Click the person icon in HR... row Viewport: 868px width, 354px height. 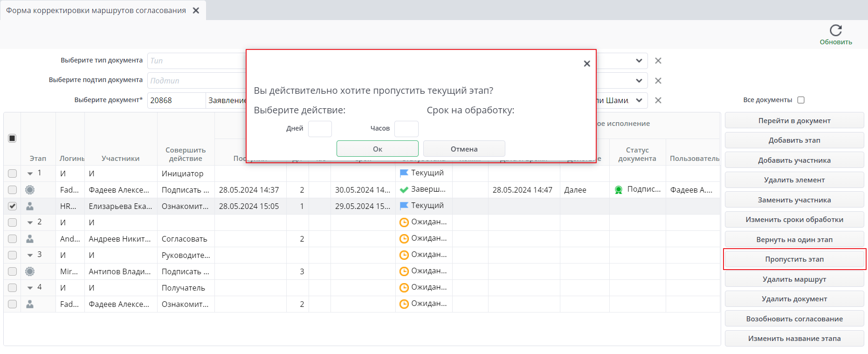point(30,206)
